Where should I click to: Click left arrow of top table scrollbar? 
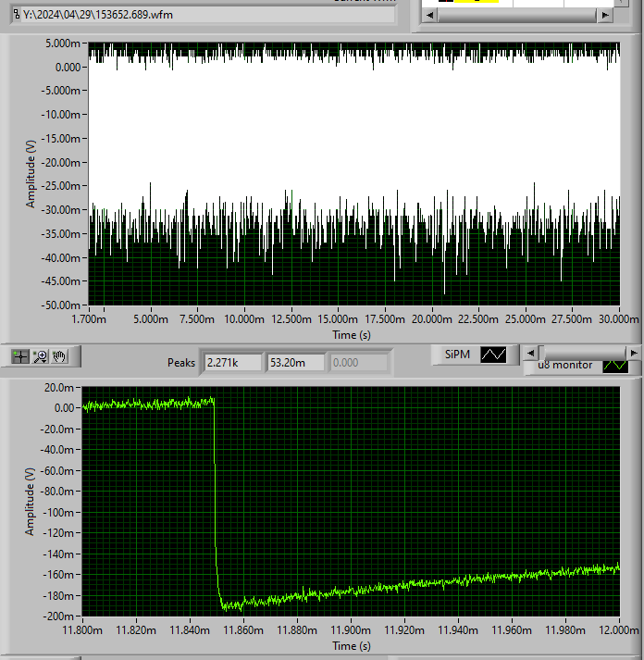pyautogui.click(x=428, y=16)
